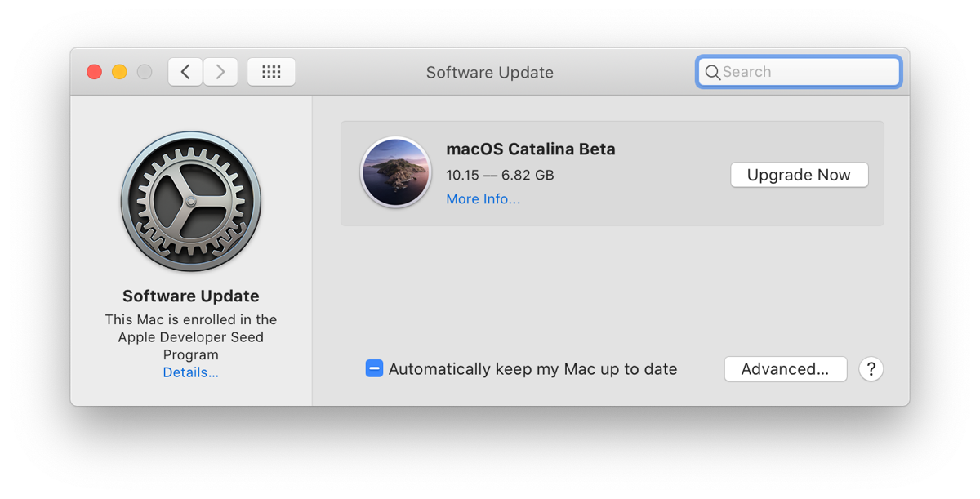
Task: Open help with the question mark button
Action: pos(871,369)
